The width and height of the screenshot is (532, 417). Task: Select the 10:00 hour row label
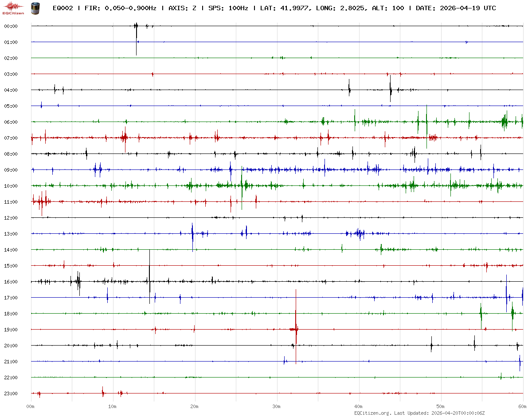pyautogui.click(x=11, y=186)
